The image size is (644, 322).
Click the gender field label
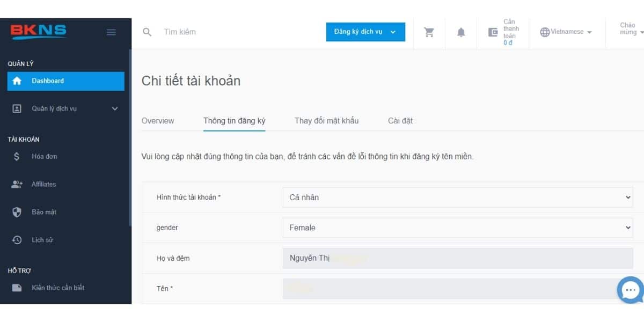[x=167, y=228]
